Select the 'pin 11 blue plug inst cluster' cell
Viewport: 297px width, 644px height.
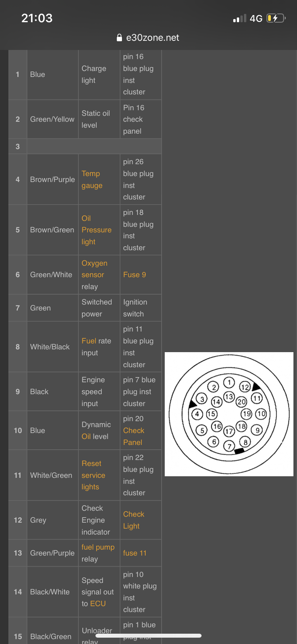pyautogui.click(x=141, y=347)
